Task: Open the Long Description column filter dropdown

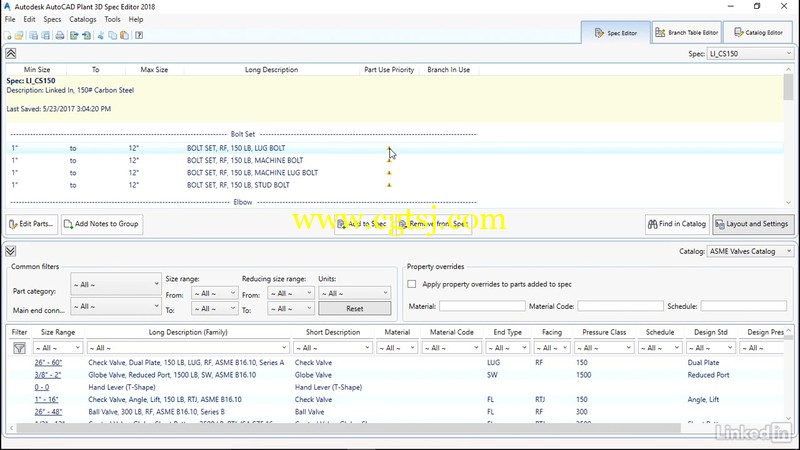Action: click(x=188, y=348)
